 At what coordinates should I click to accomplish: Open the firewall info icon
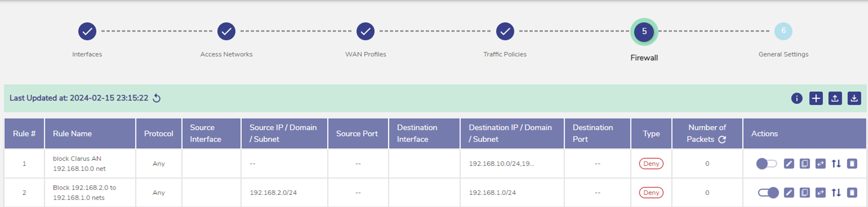(x=797, y=98)
